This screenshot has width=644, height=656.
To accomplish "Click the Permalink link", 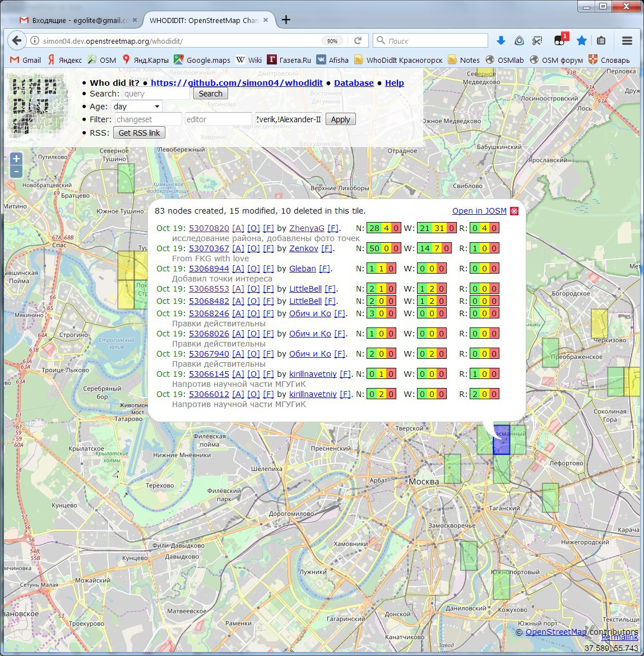I will [620, 637].
